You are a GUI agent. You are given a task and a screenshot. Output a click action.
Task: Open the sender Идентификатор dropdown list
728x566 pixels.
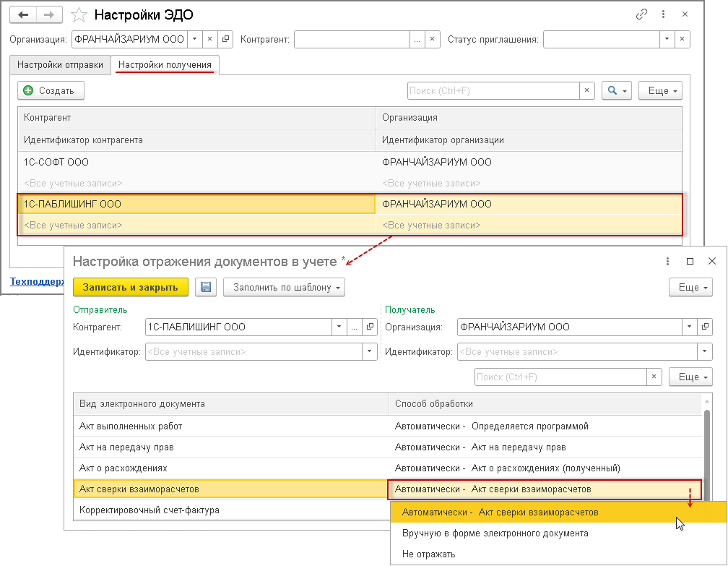(370, 351)
